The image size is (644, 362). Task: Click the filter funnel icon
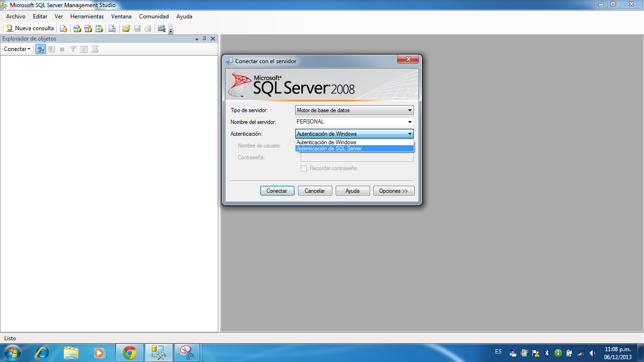pyautogui.click(x=73, y=49)
